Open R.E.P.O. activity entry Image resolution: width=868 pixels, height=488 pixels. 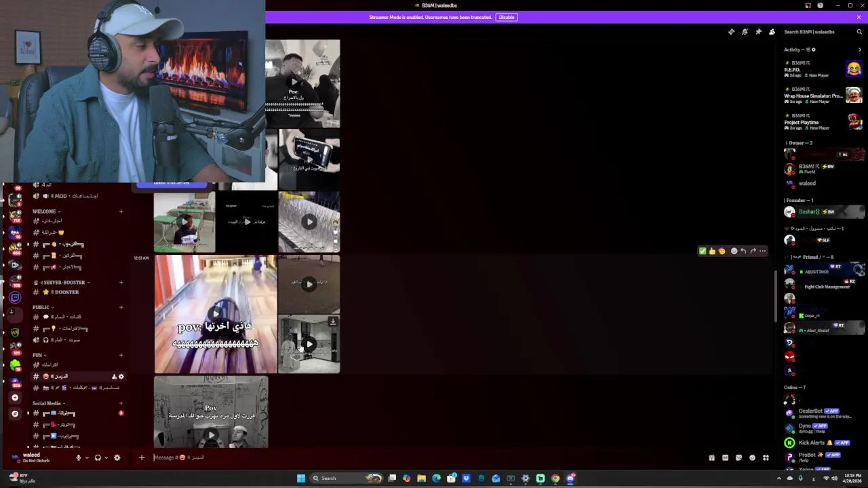(823, 69)
